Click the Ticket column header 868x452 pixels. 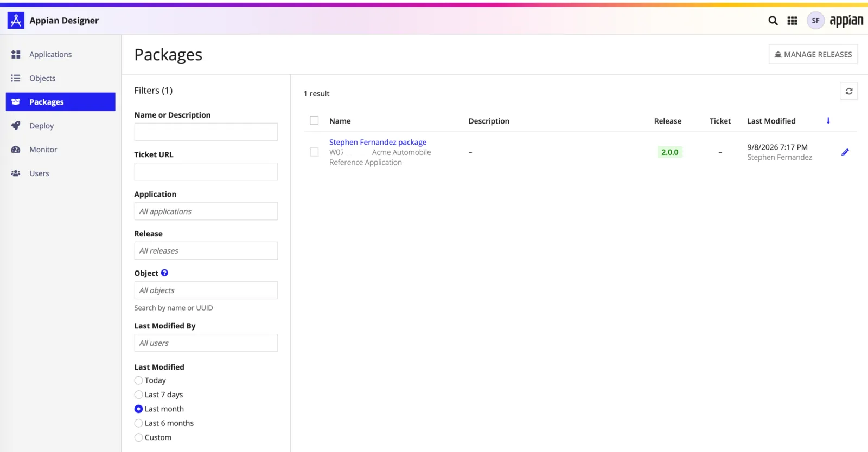(x=720, y=121)
